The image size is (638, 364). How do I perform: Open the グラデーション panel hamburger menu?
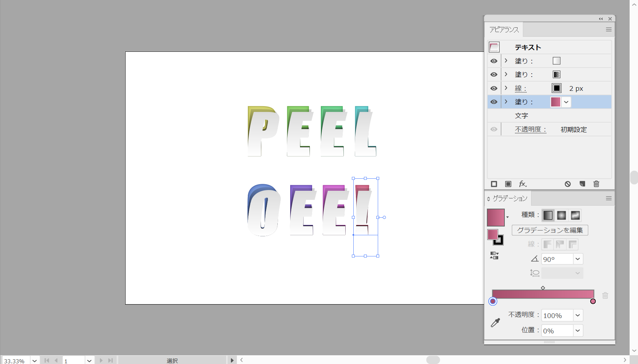(x=608, y=198)
